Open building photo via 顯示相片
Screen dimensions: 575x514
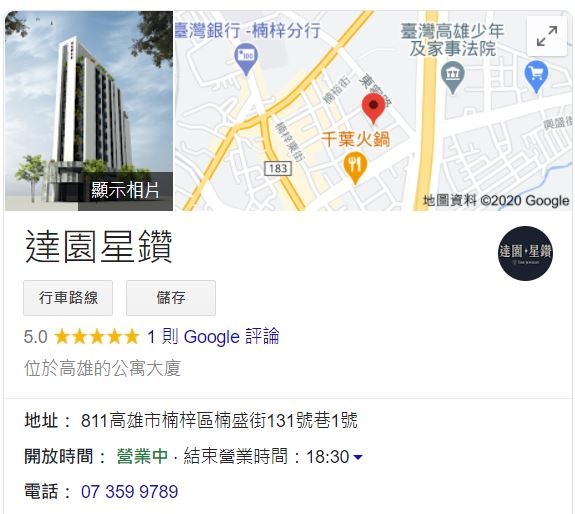[125, 191]
